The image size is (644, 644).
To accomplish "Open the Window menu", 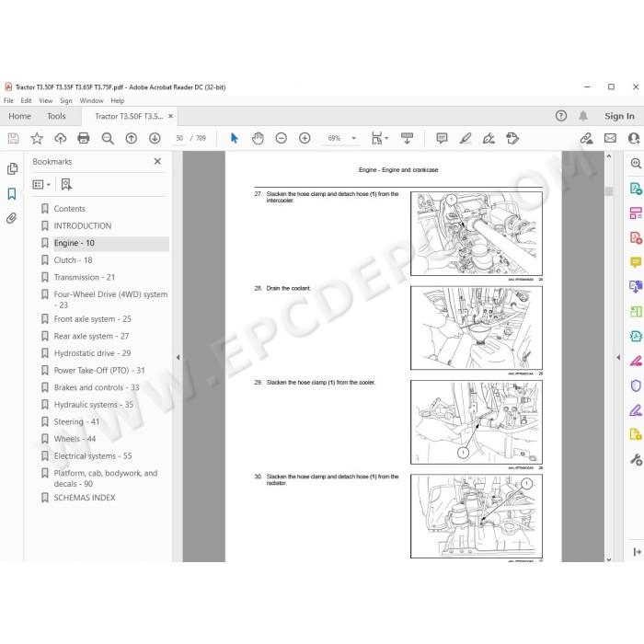I will pos(91,100).
